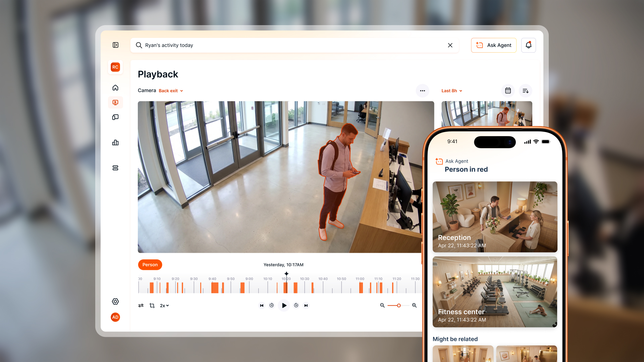
Task: Open the second related thumbnail on phone
Action: point(527,354)
